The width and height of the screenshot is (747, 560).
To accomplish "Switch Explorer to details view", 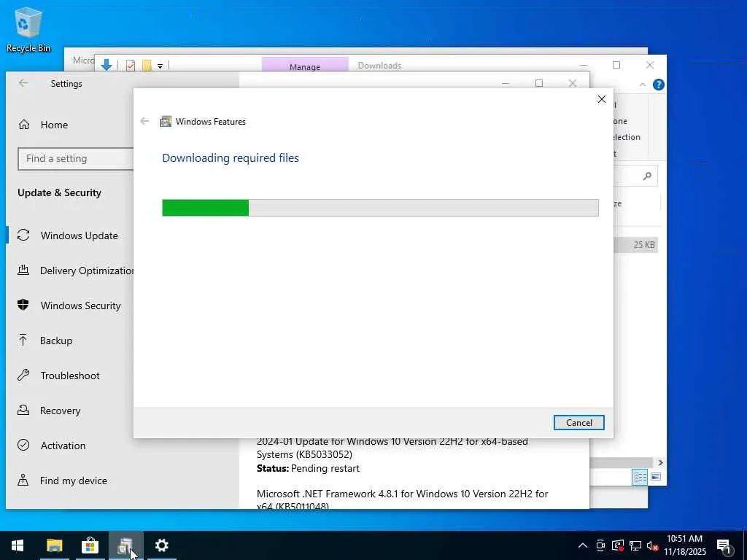I will [639, 477].
